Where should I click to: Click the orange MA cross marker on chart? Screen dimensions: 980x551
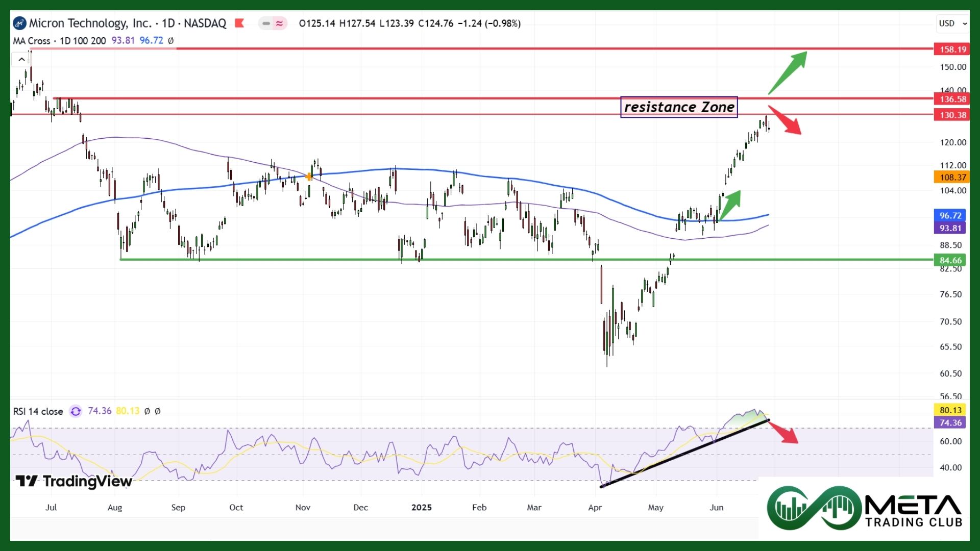click(x=309, y=177)
